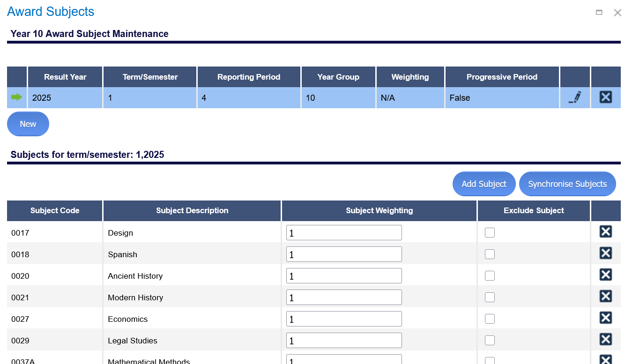Select subject code 0021
625x364 pixels.
coord(55,297)
